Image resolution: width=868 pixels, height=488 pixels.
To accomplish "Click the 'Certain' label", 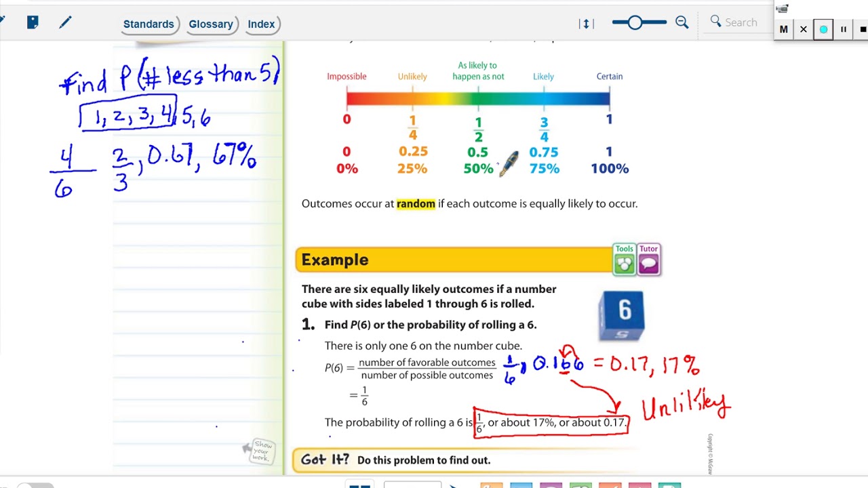I will (x=610, y=77).
